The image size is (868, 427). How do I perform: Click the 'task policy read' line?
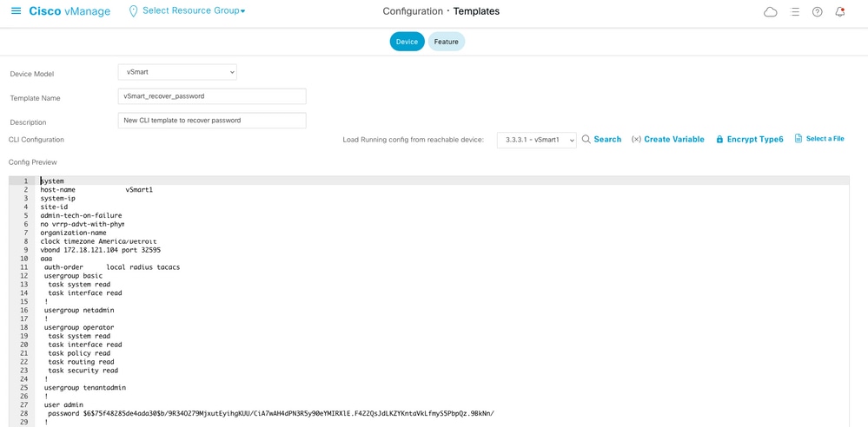(x=79, y=353)
